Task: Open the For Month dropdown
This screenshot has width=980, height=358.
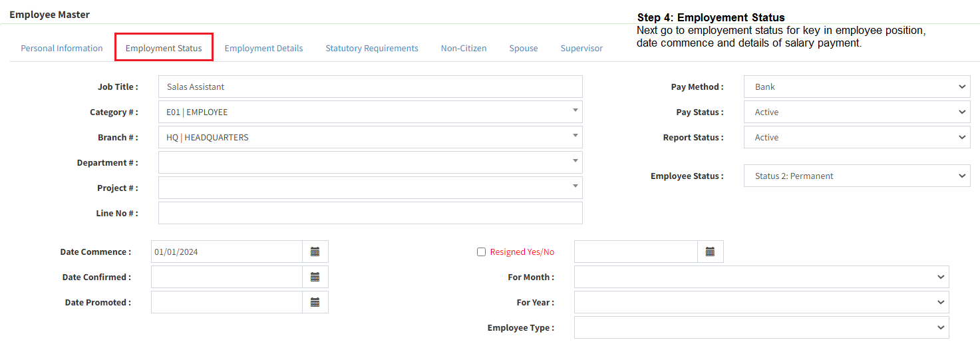Action: pos(761,277)
